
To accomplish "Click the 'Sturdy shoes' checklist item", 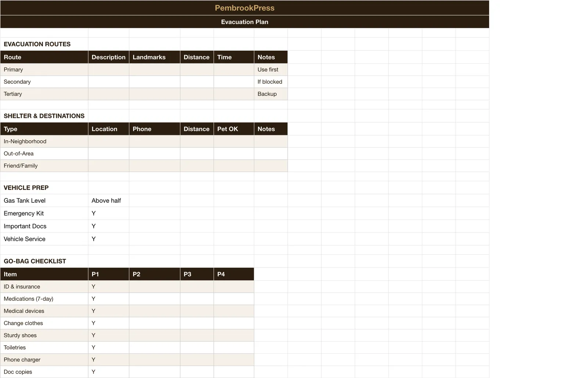I will pyautogui.click(x=44, y=335).
